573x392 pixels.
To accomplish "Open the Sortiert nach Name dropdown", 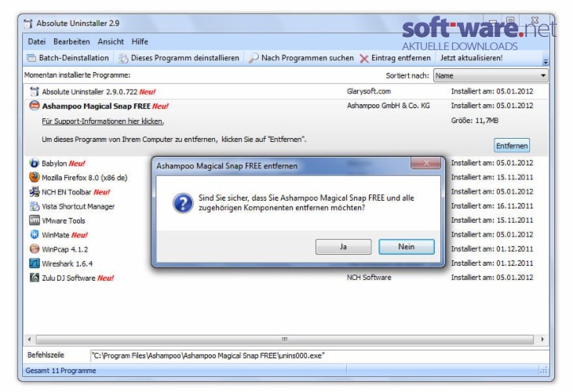I will point(491,75).
